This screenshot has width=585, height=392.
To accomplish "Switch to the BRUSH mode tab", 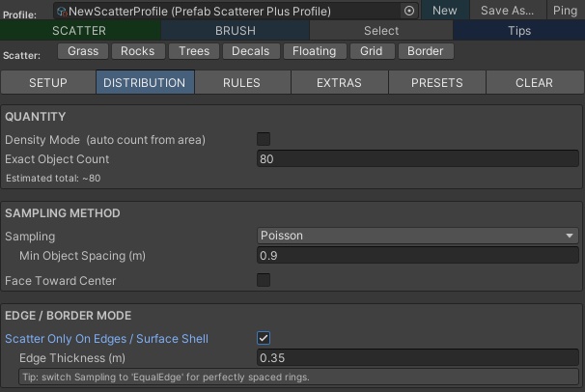I will click(x=236, y=31).
